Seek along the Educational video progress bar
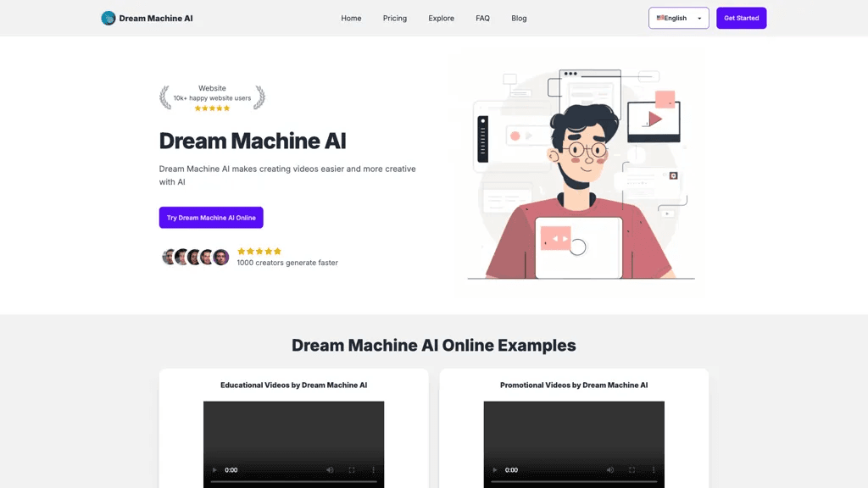This screenshot has height=488, width=868. point(293,481)
